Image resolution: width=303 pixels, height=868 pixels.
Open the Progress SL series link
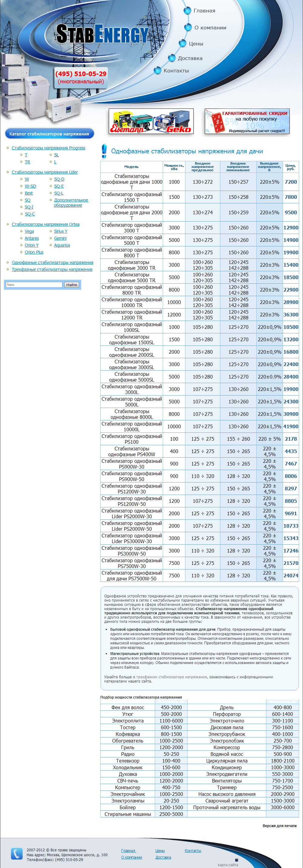tap(56, 155)
